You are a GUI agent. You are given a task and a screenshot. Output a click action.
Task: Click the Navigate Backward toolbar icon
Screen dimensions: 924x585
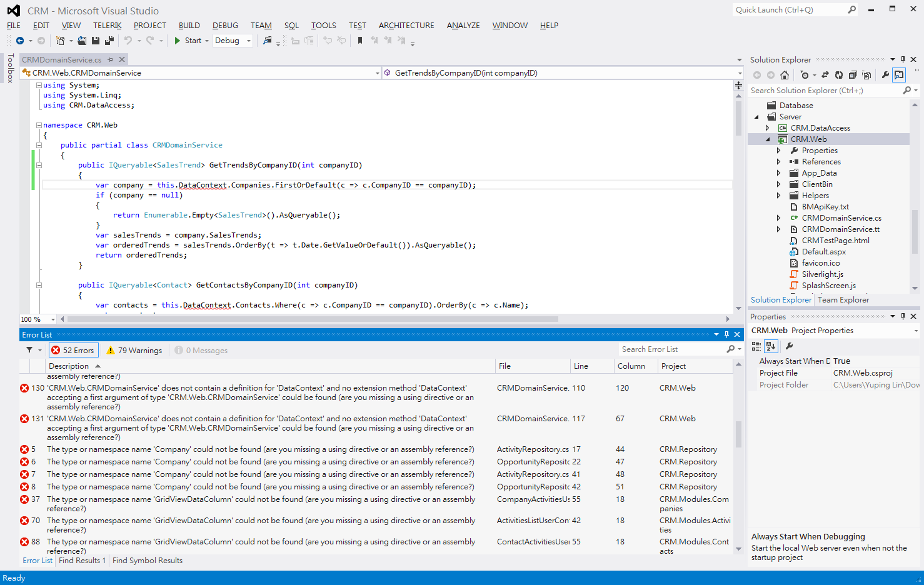20,41
